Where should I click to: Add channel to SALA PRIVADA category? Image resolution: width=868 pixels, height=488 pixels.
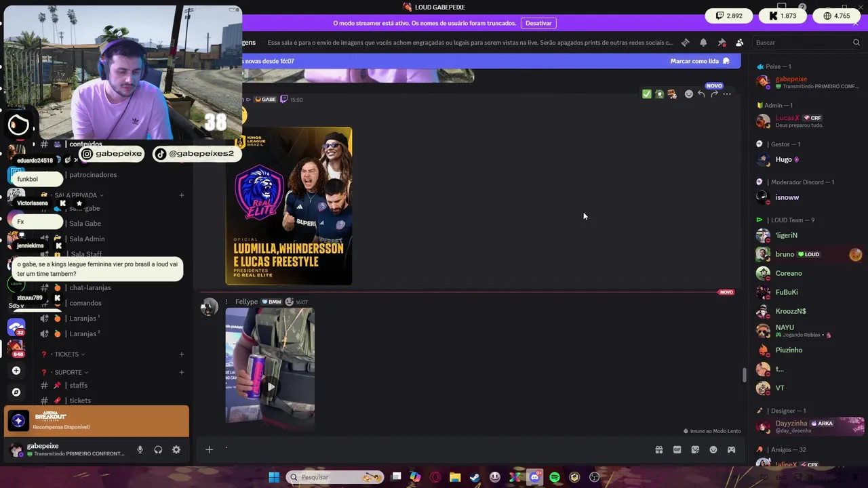pos(181,195)
